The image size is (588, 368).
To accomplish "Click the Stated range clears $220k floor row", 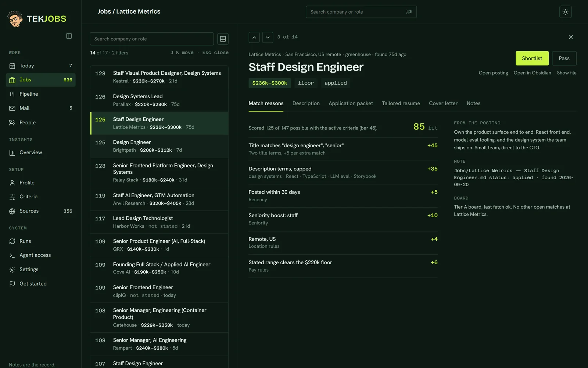I will [x=343, y=266].
